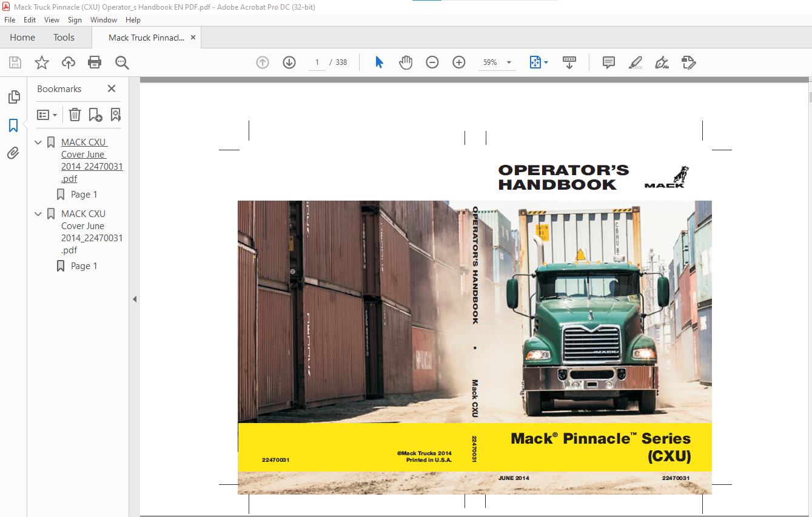Close the Bookmarks panel
Image resolution: width=812 pixels, height=517 pixels.
112,88
